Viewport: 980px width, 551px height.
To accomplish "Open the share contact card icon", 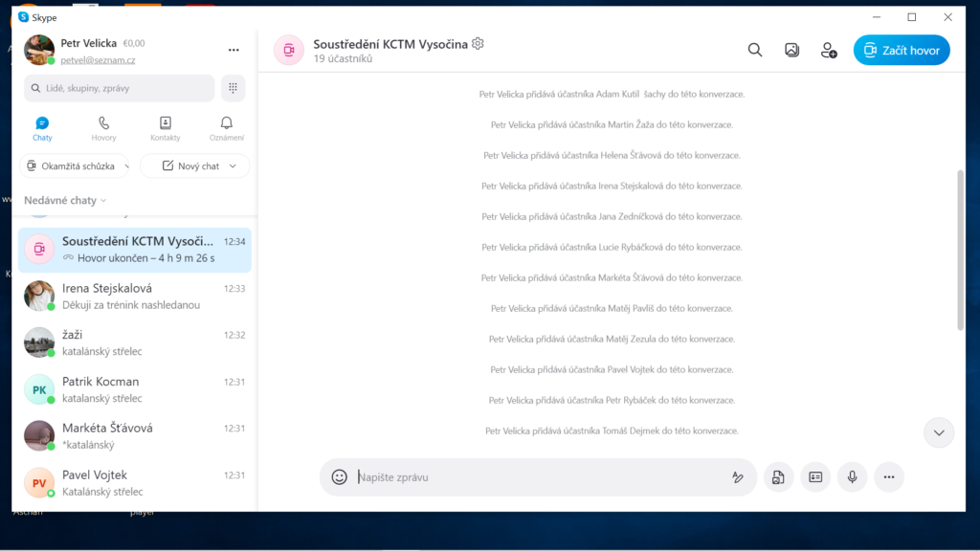I will tap(815, 476).
